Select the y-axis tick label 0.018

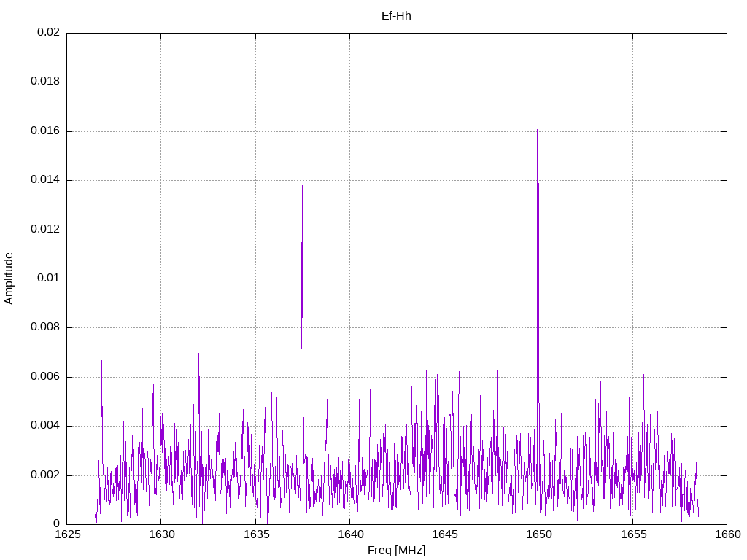click(x=45, y=81)
